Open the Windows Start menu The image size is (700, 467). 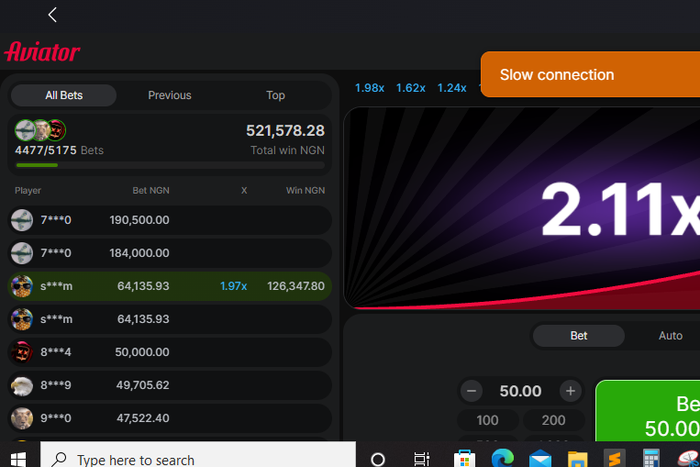coord(19,458)
